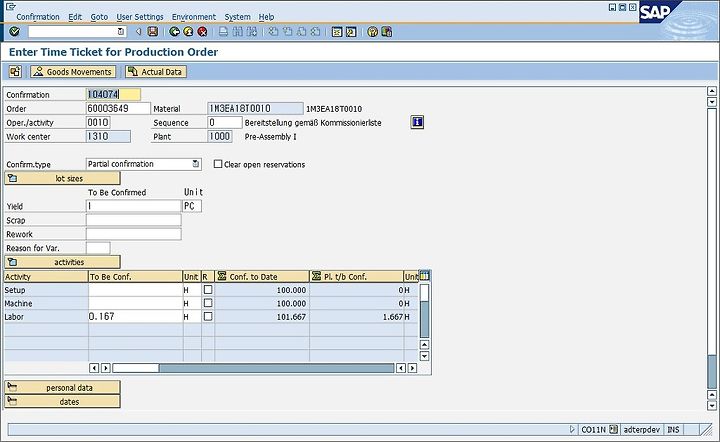Click the activities table vertical scrollbar thumb
The height and width of the screenshot is (442, 720).
point(424,293)
